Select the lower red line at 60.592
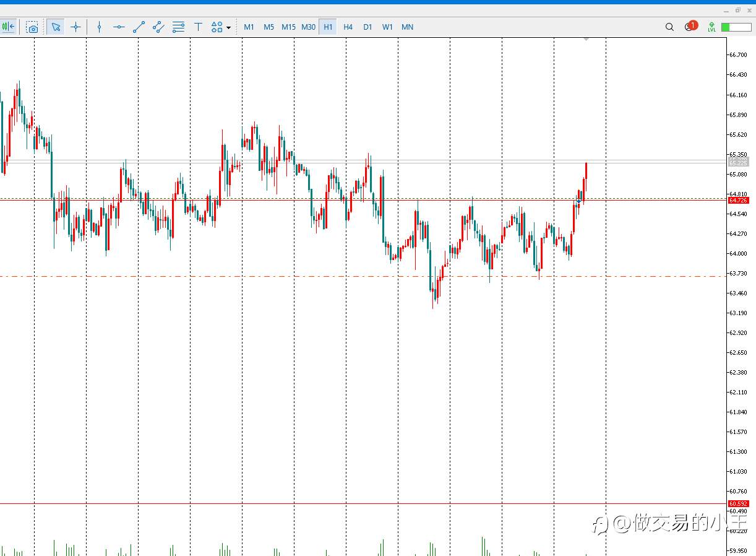756x556 pixels. tap(364, 504)
